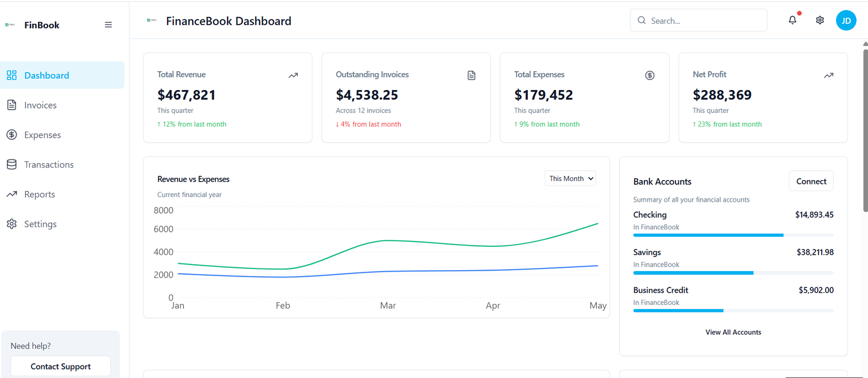Go to Expenses in sidebar
The image size is (868, 378).
[42, 135]
